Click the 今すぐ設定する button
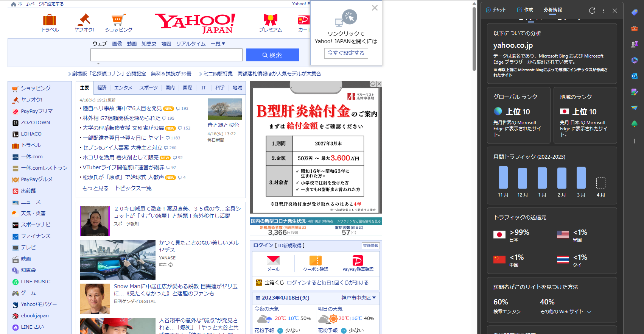This screenshot has width=644, height=334. tap(346, 53)
